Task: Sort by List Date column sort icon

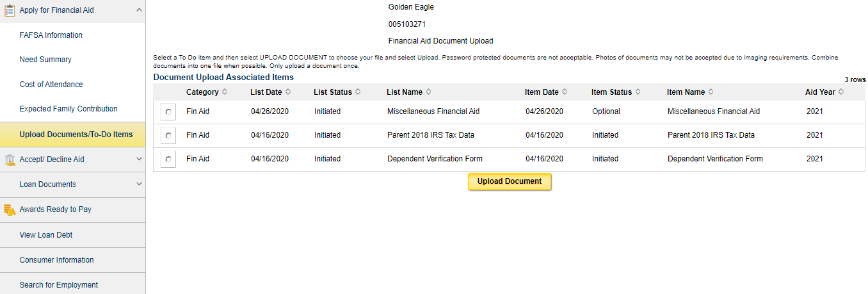Action: [288, 92]
